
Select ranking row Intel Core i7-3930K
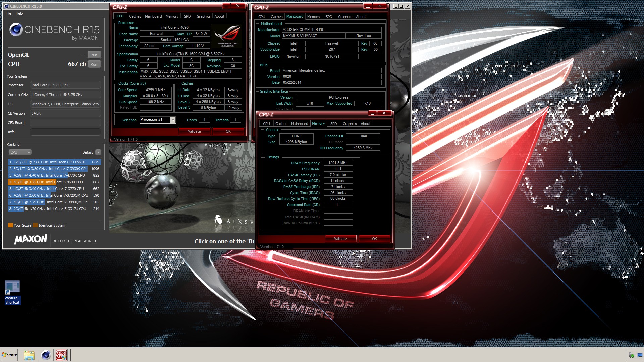pos(54,169)
